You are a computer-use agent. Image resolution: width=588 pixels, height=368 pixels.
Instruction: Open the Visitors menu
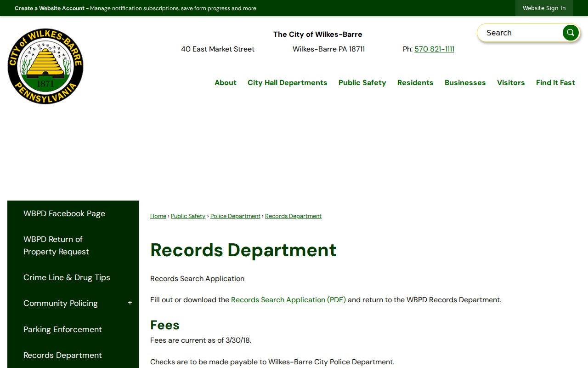(x=511, y=83)
